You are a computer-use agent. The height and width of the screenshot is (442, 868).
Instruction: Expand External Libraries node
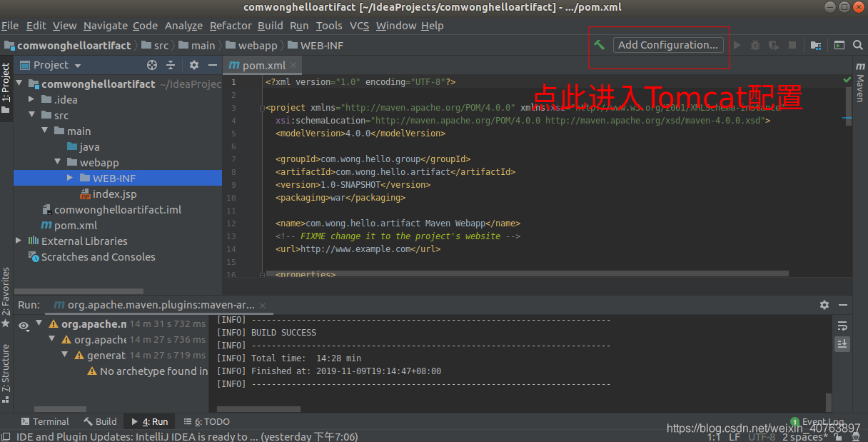click(x=19, y=241)
